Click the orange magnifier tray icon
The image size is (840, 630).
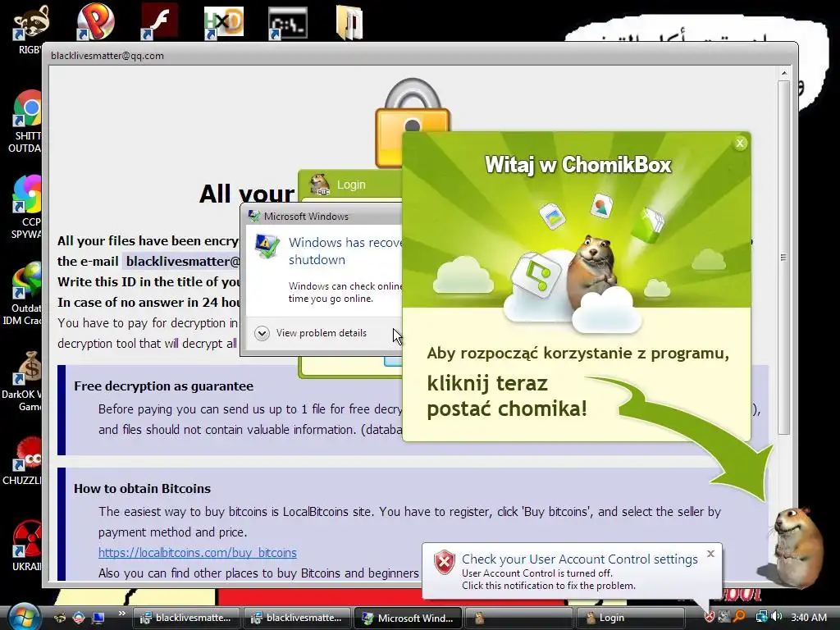[x=740, y=617]
